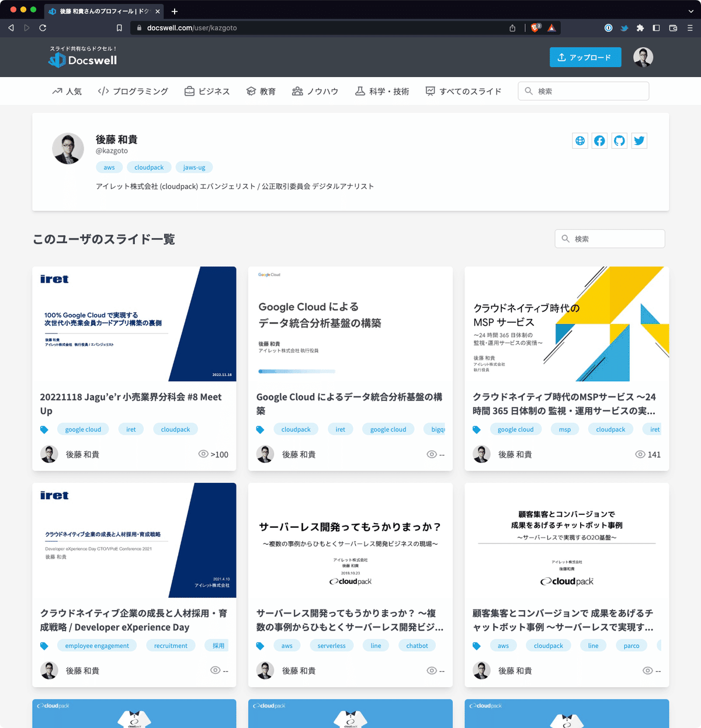Image resolution: width=701 pixels, height=728 pixels.
Task: Click the share icon in the address bar
Action: [x=512, y=27]
